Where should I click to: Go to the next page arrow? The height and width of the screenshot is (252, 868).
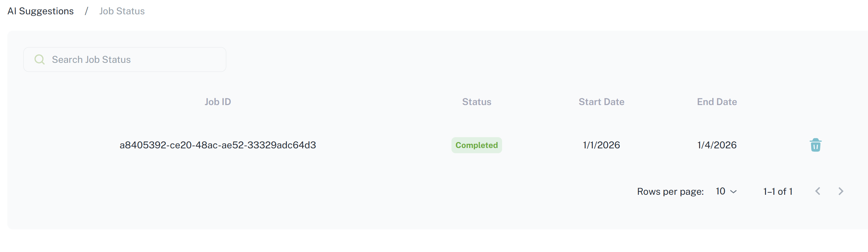coord(841,191)
